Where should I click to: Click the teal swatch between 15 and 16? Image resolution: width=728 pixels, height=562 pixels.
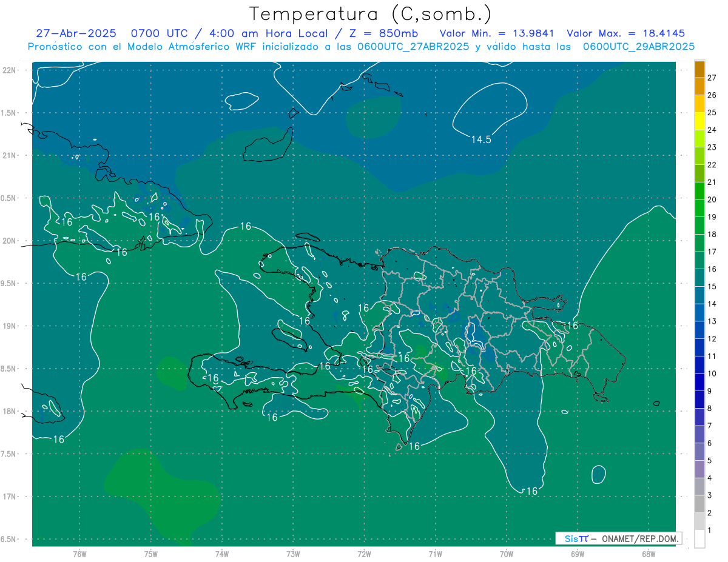tap(699, 278)
